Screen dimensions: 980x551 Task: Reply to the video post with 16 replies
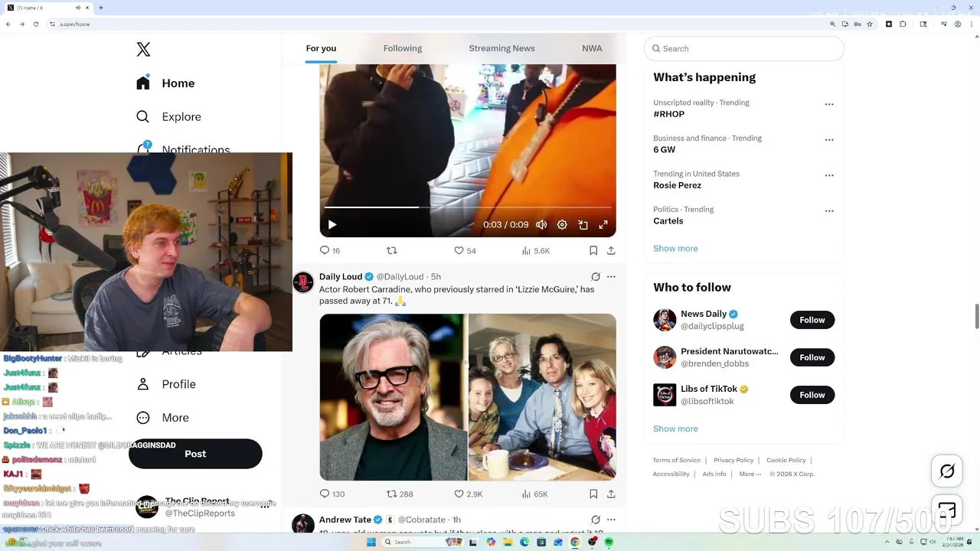tap(330, 250)
